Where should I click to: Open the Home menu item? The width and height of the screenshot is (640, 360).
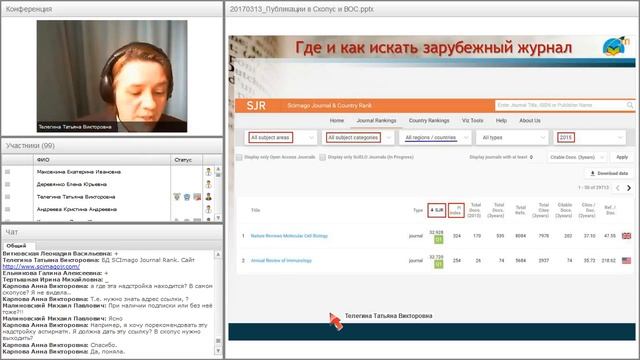click(x=337, y=120)
